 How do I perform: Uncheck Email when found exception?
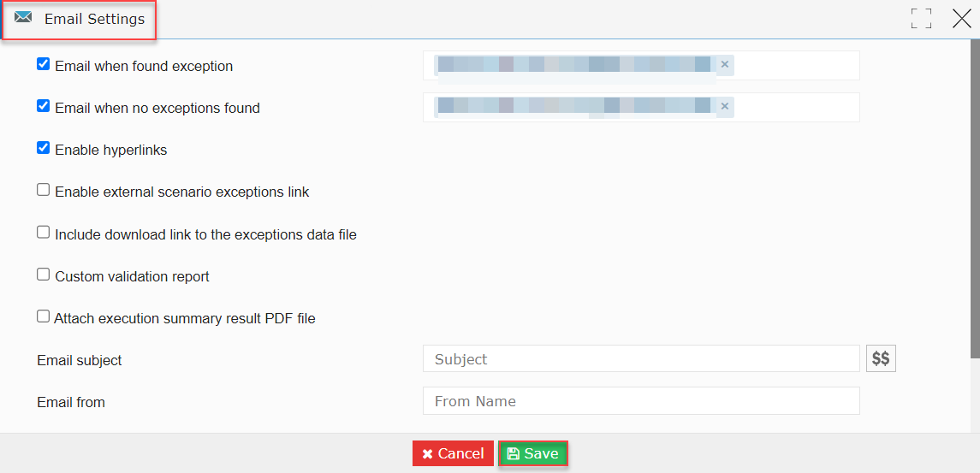[43, 64]
